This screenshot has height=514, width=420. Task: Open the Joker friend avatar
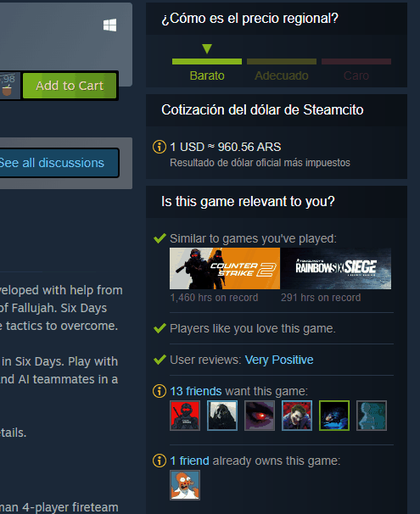pyautogui.click(x=297, y=416)
